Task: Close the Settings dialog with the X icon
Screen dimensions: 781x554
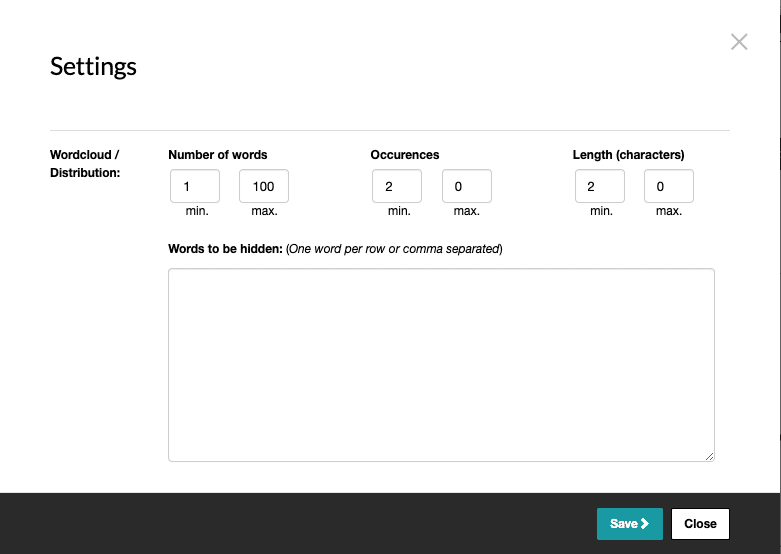Action: [739, 42]
